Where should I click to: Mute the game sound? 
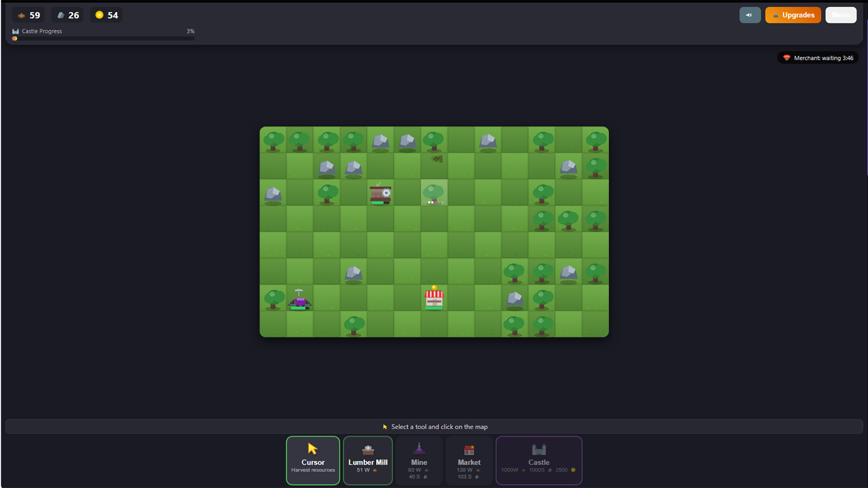pos(750,15)
